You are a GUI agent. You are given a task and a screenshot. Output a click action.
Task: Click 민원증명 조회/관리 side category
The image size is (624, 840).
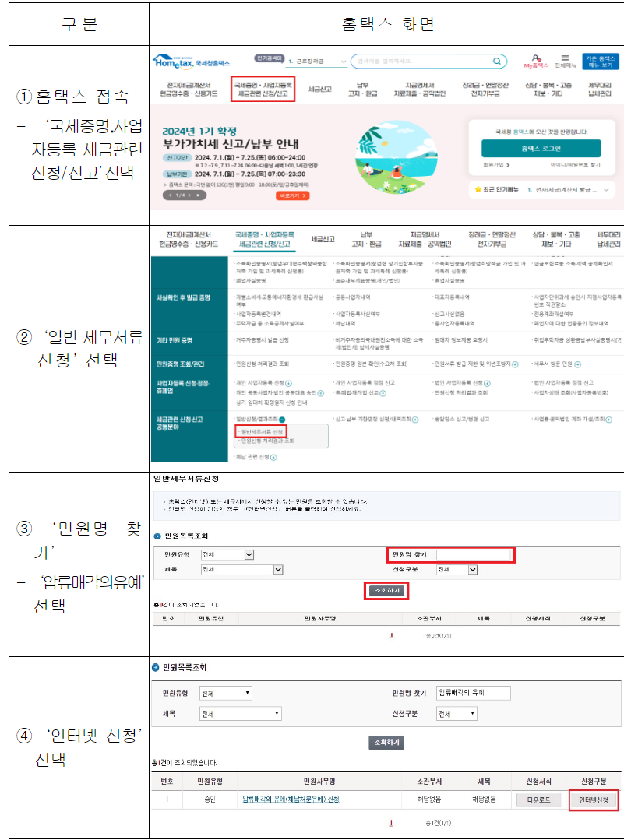[180, 364]
